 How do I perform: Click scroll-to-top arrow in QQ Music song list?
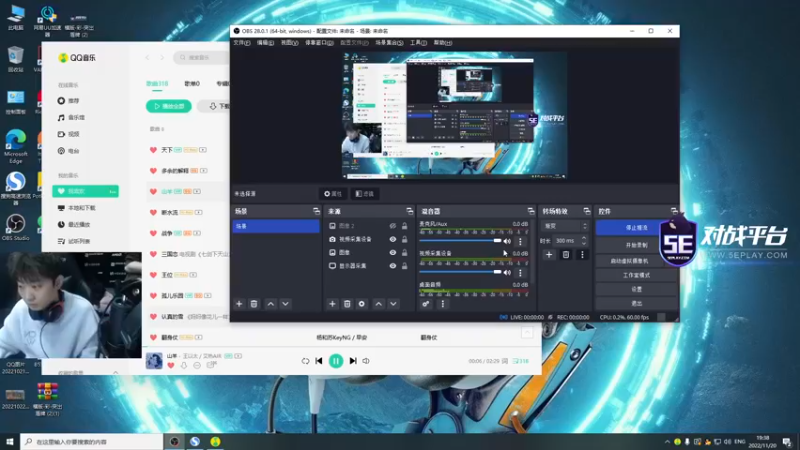527,333
